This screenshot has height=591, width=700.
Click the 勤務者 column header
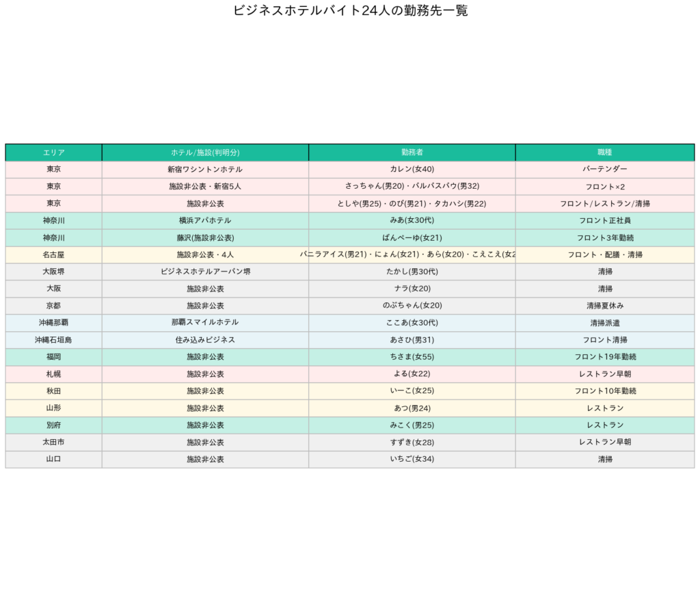pos(412,153)
